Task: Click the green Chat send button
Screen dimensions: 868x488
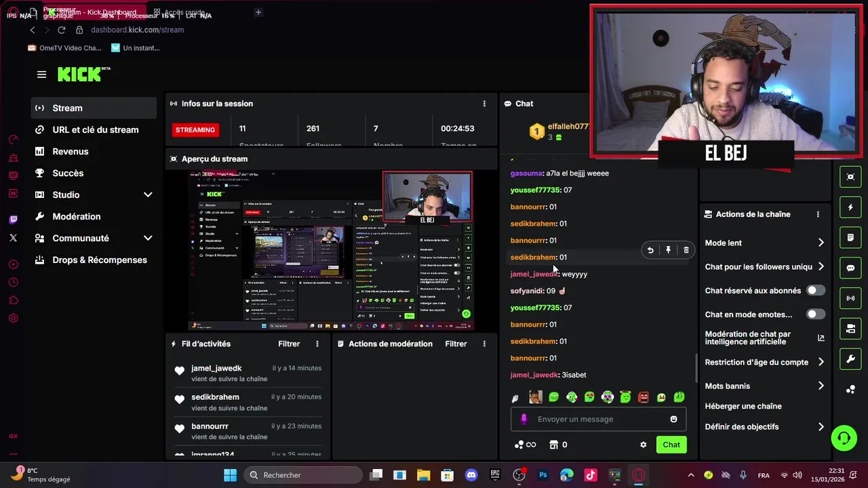Action: (671, 445)
